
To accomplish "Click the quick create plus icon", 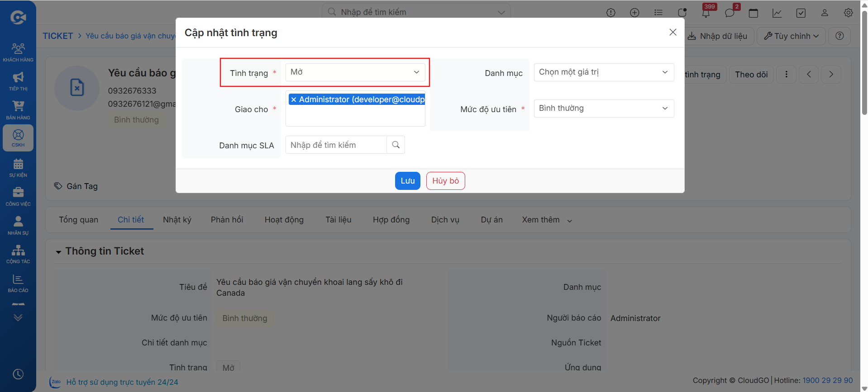I will pos(634,13).
